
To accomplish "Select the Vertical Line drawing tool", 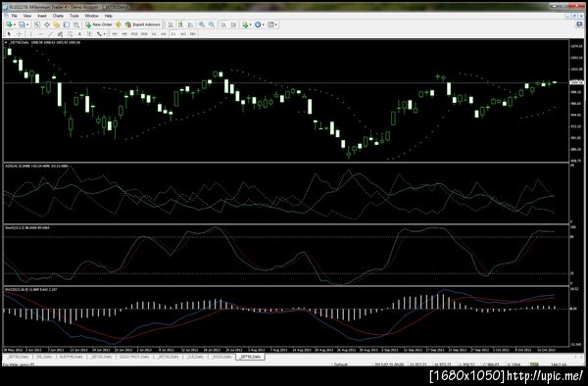I will (x=30, y=33).
